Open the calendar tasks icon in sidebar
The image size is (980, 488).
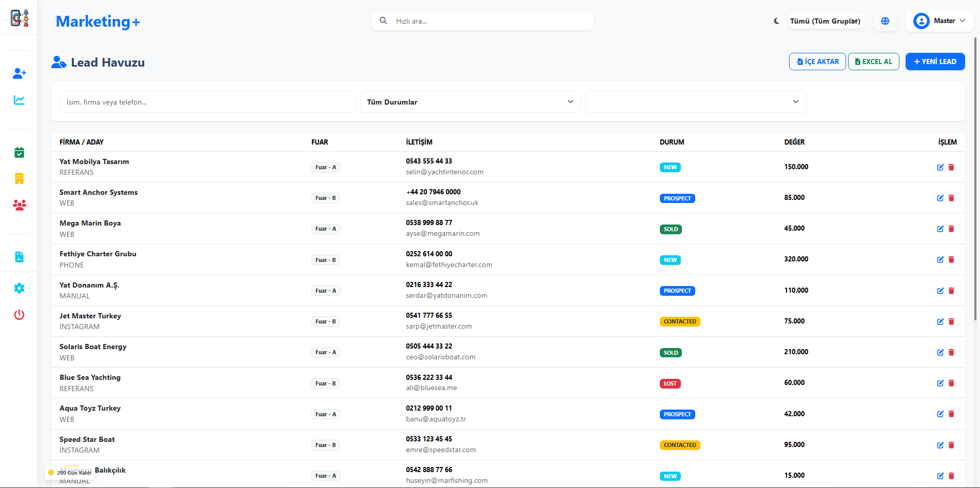(x=19, y=152)
